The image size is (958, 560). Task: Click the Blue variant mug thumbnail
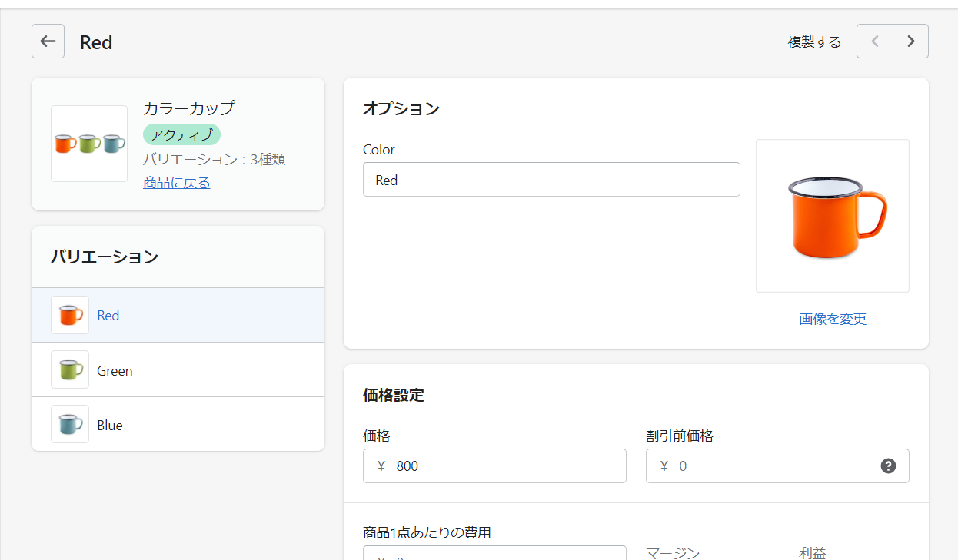(70, 425)
